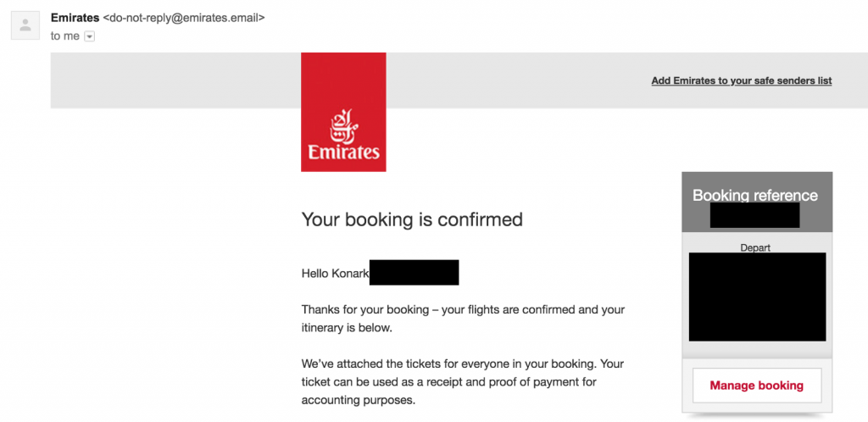Click the redacted booking reference code

coord(755,215)
